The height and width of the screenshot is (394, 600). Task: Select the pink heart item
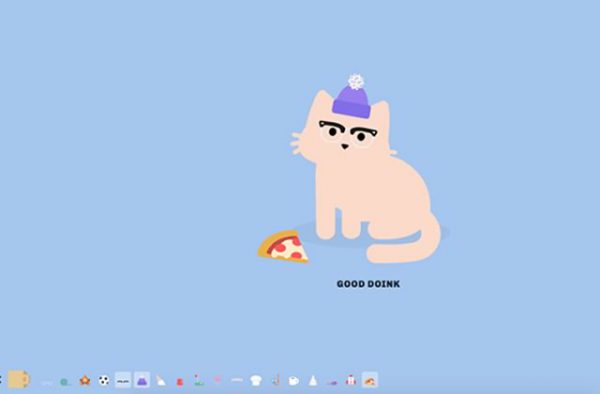coord(217,379)
